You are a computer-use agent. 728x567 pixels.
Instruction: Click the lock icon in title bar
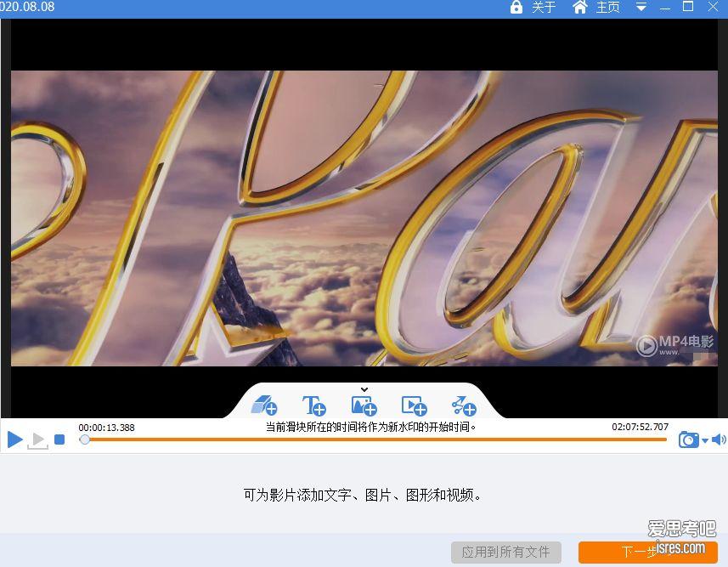[516, 7]
